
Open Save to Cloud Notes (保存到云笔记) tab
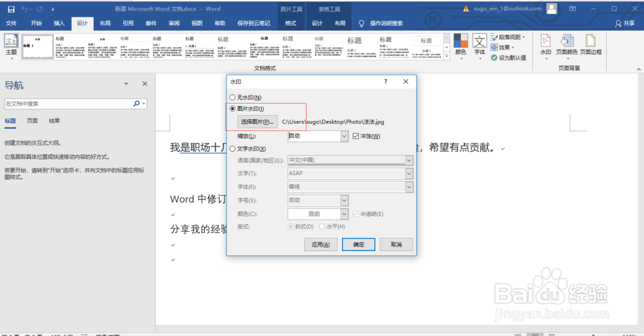tap(254, 23)
